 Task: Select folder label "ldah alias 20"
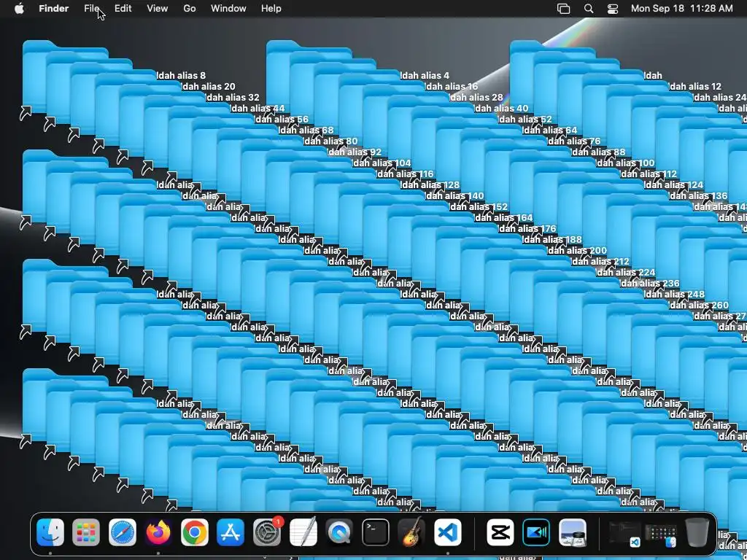click(208, 86)
